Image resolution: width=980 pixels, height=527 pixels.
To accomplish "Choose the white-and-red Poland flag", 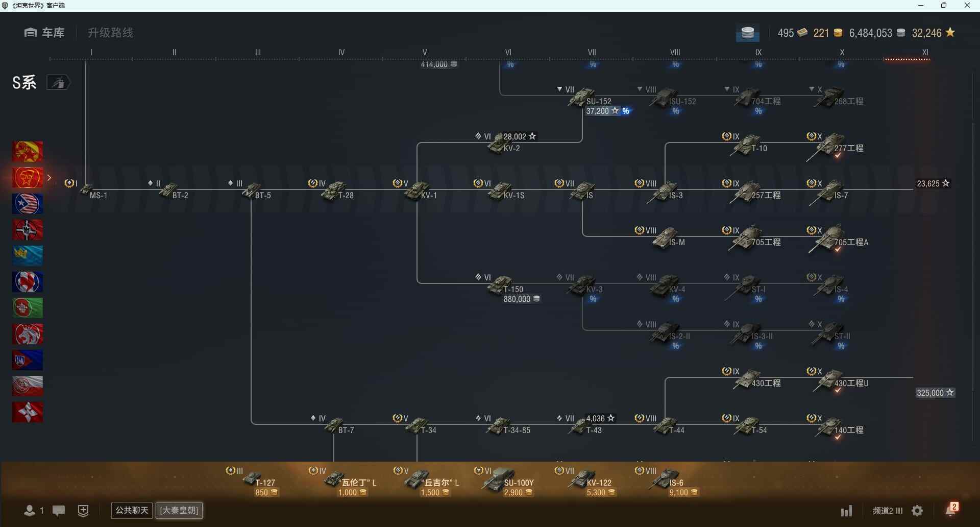I will click(28, 386).
